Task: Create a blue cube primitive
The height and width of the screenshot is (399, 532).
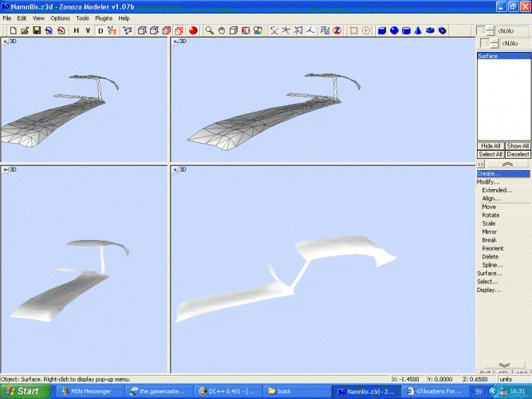Action: coord(382,30)
